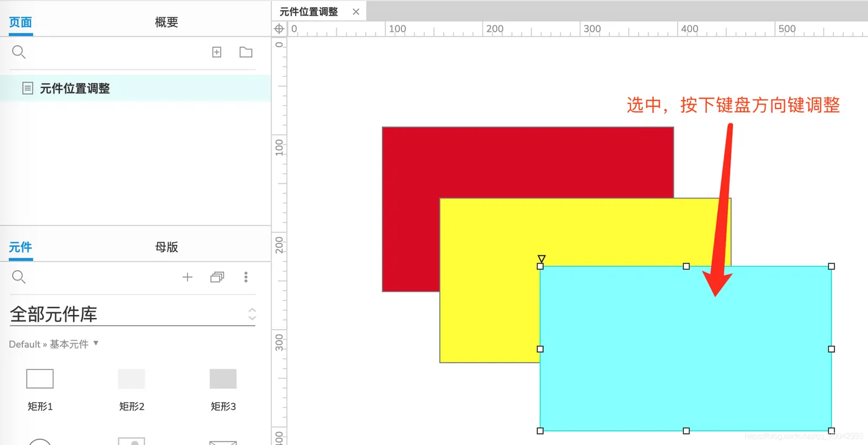This screenshot has width=868, height=445.
Task: Click the search icon in the pages panel
Action: coord(19,52)
